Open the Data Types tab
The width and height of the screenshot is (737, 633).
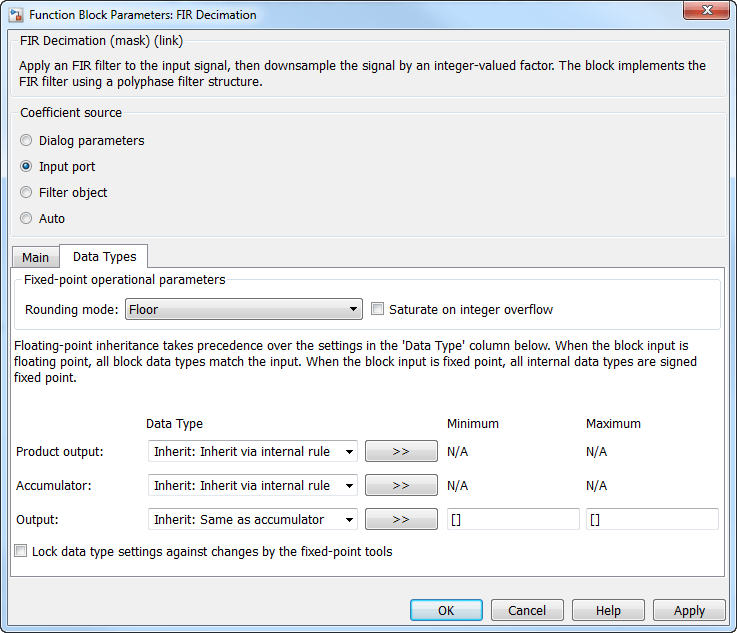[104, 257]
